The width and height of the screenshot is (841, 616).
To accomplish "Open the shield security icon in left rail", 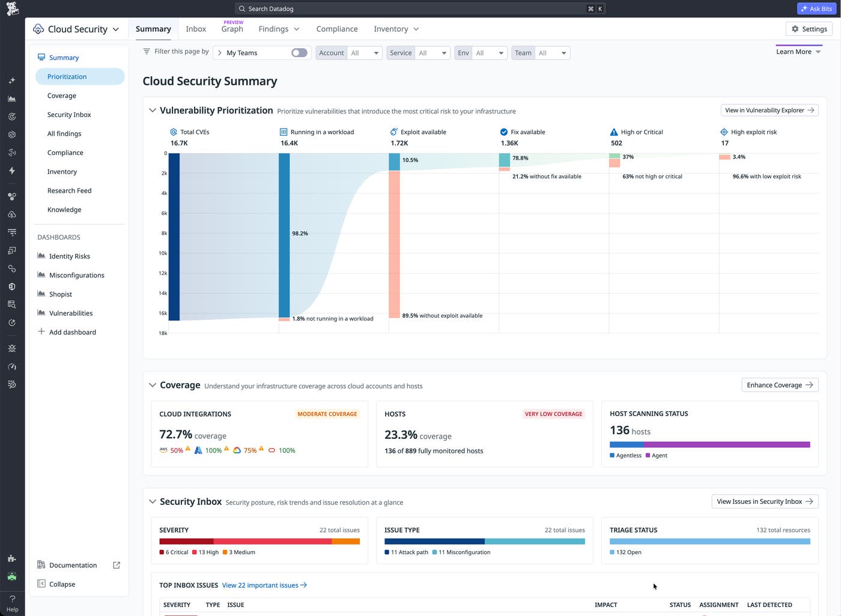I will coord(12,286).
